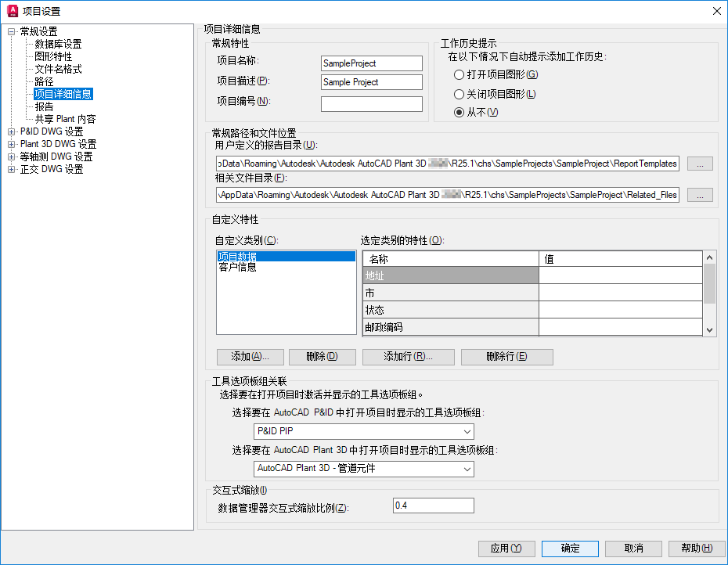Expand the P&ID DWG 设置 node

click(x=11, y=131)
